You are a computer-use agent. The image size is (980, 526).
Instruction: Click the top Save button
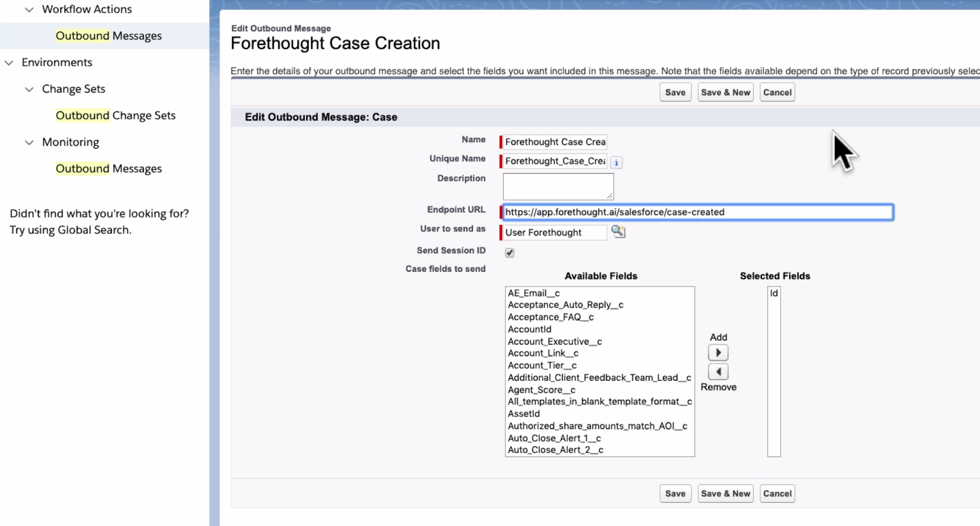(675, 92)
